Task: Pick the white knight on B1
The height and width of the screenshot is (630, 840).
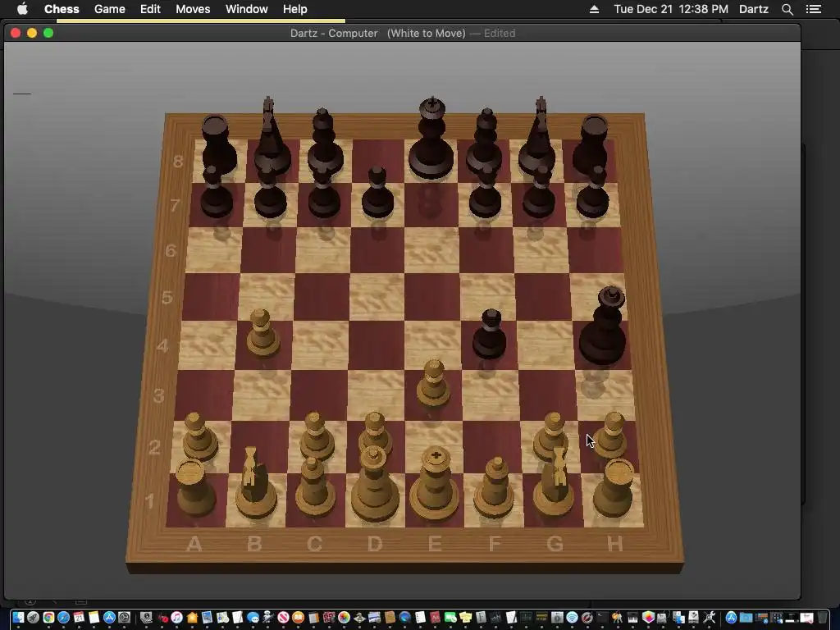Action: 256,484
